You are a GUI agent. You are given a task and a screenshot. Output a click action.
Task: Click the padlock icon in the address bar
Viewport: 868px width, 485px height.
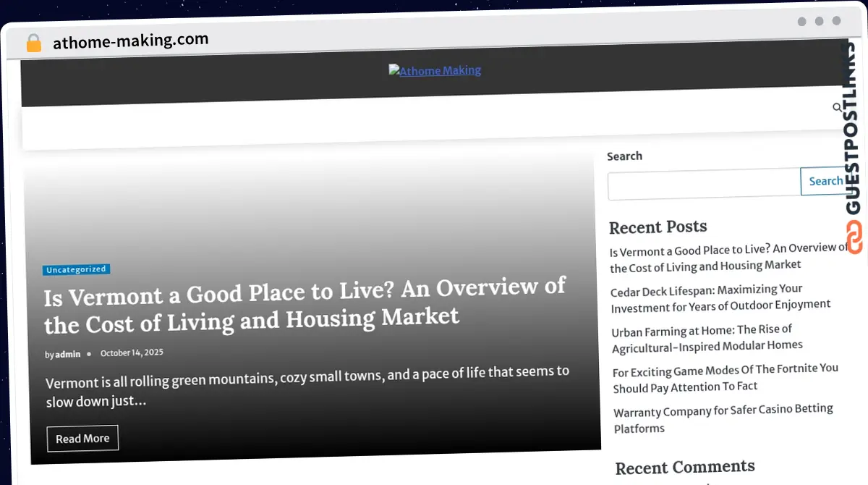(x=33, y=43)
